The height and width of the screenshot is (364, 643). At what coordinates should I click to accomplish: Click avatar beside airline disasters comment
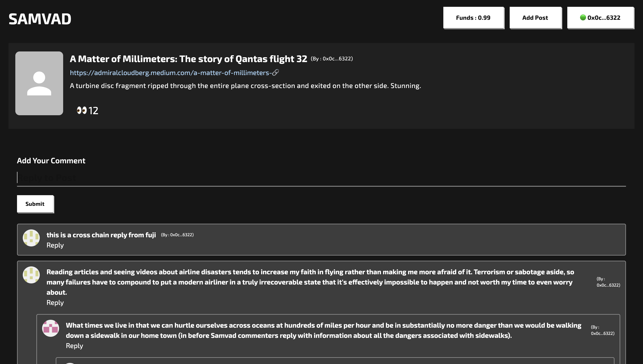(31, 275)
